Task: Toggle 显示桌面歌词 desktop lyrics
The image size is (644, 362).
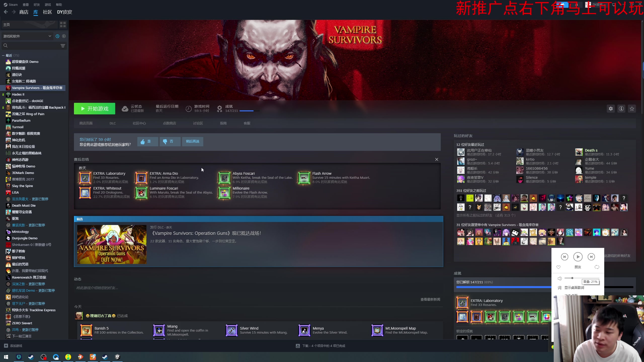Action: pyautogui.click(x=574, y=288)
